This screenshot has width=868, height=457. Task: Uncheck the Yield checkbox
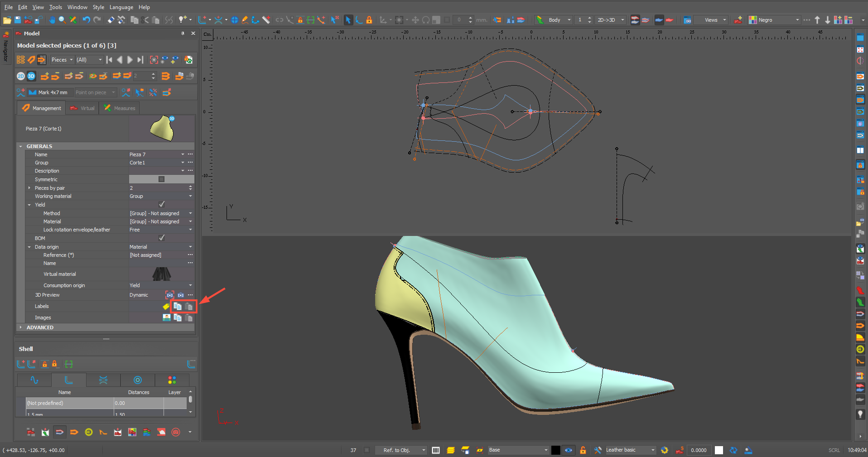(161, 204)
